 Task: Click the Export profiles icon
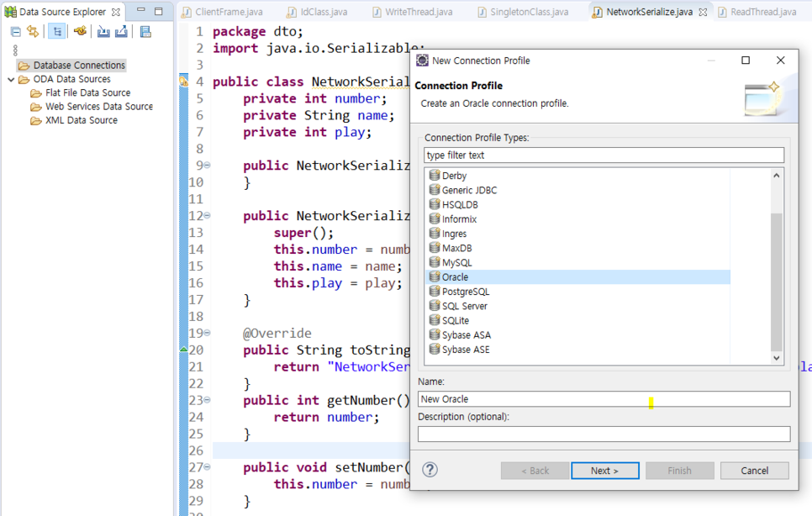[x=121, y=32]
